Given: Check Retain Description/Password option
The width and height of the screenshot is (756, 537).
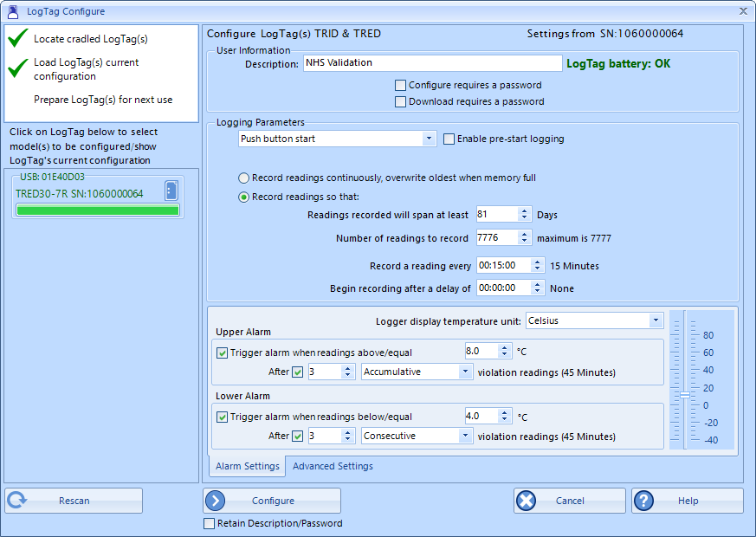Looking at the screenshot, I should coord(209,523).
